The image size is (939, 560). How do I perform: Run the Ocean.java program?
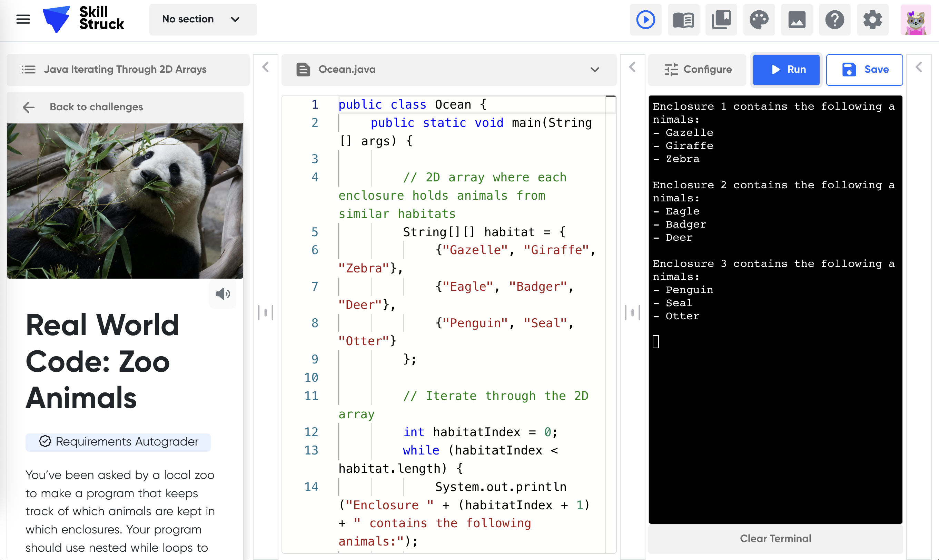pyautogui.click(x=786, y=69)
